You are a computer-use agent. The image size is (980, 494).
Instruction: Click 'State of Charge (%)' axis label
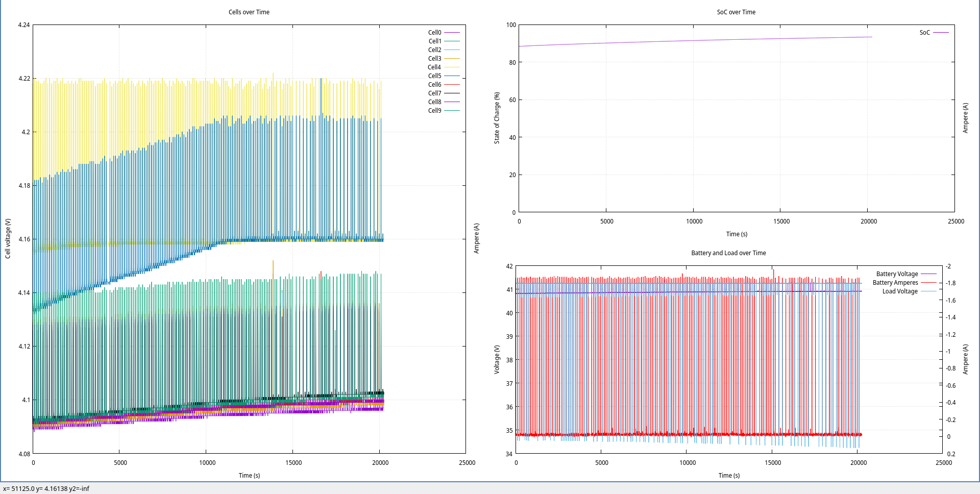click(497, 118)
